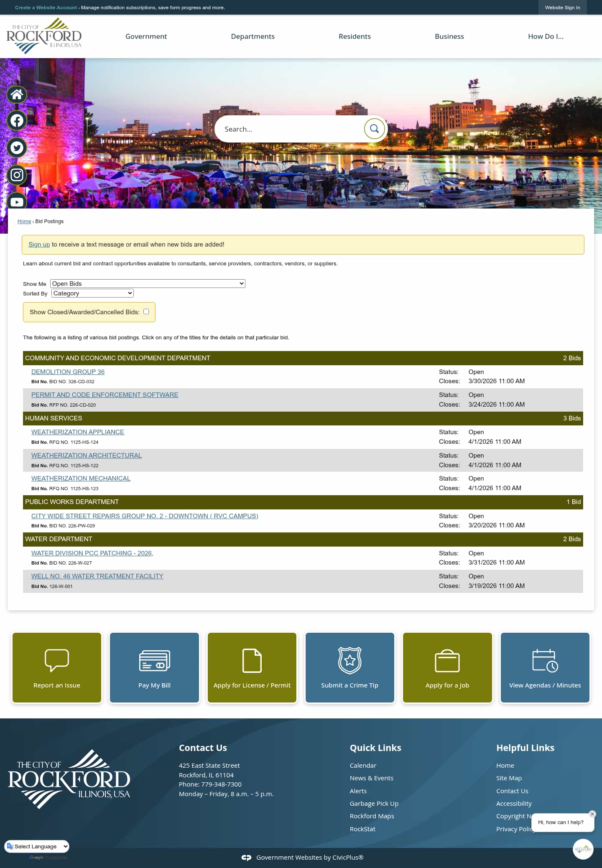Click the City of Rockford header logo

click(x=44, y=36)
